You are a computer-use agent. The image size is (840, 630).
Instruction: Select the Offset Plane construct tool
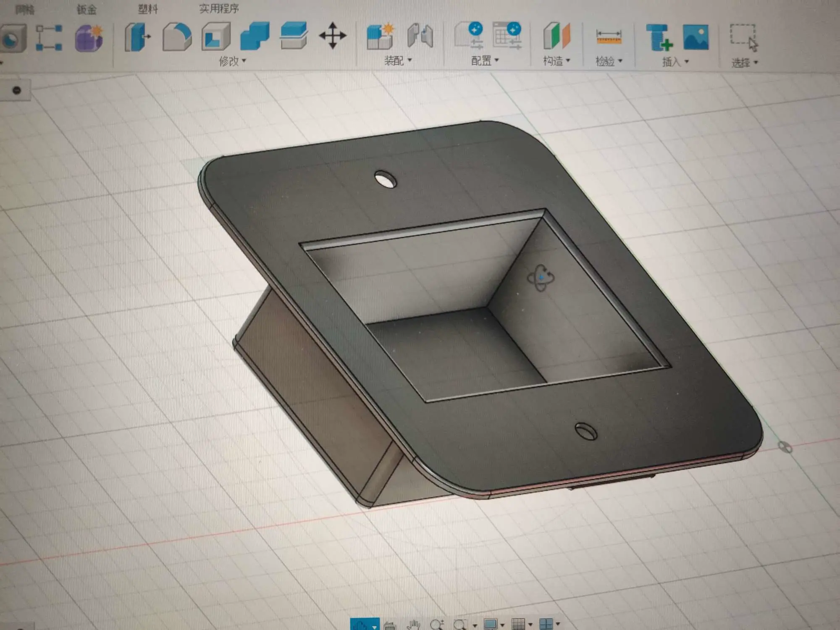click(556, 36)
